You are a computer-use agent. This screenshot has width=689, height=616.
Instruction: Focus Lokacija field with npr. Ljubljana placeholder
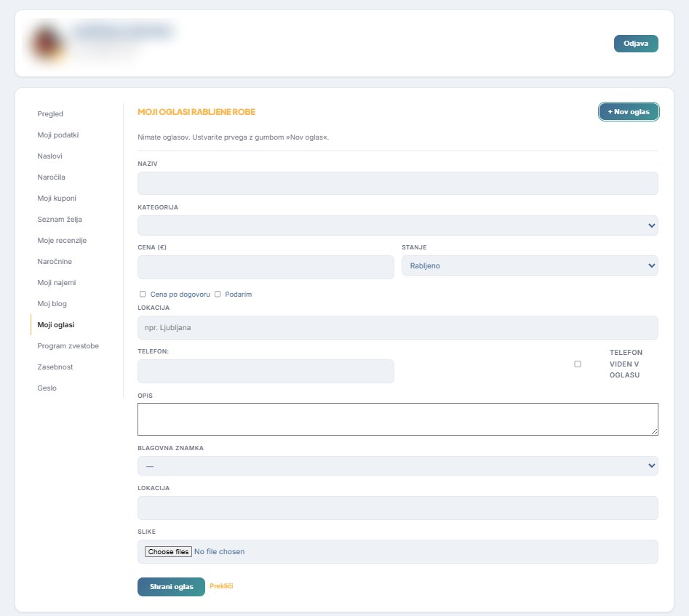(x=398, y=328)
